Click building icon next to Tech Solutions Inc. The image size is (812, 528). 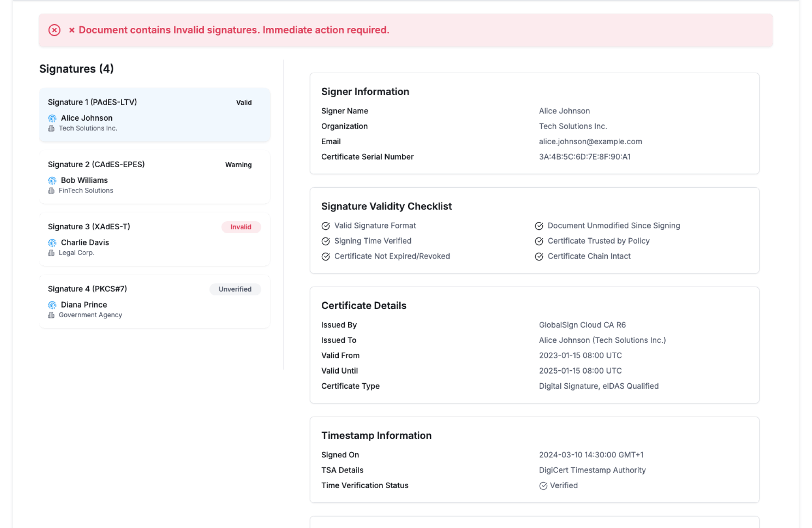coord(51,129)
